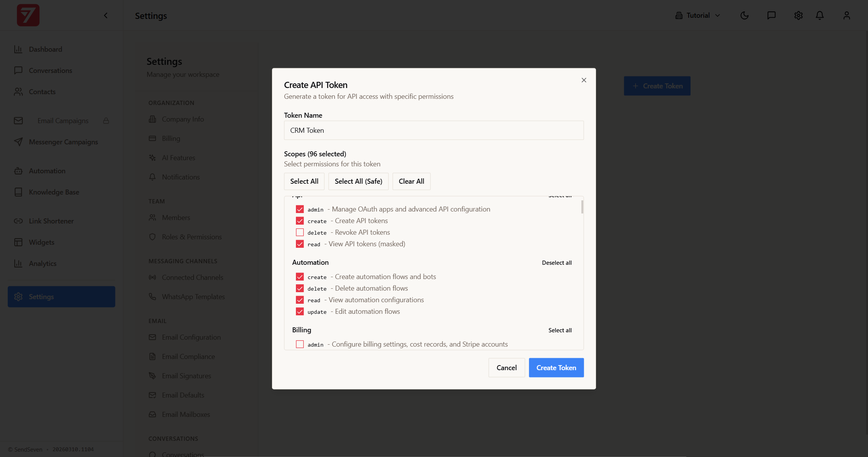Click the blue Create Token dialog button
Image resolution: width=868 pixels, height=457 pixels.
[x=556, y=368]
